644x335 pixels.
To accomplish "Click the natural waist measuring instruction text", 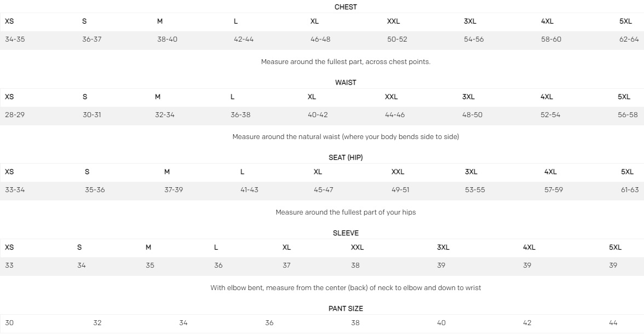I will tap(346, 137).
